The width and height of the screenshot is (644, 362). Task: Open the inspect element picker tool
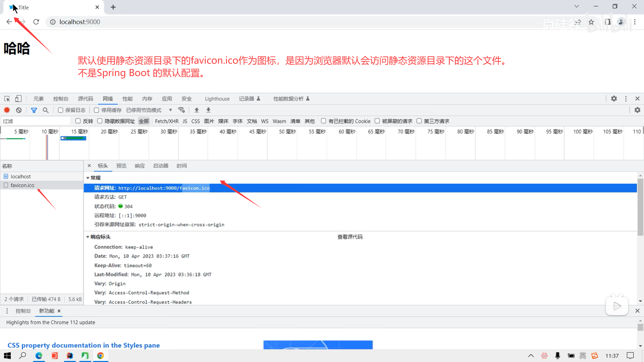tap(7, 99)
